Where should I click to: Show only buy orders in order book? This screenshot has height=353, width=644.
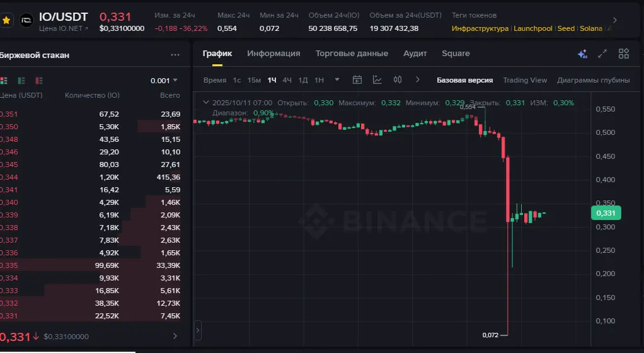pyautogui.click(x=21, y=81)
